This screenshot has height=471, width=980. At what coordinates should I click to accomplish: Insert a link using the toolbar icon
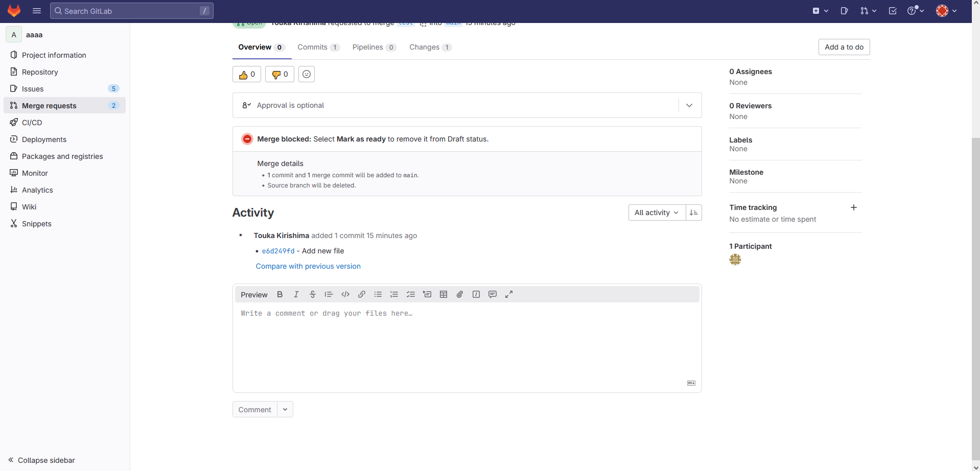coord(362,294)
